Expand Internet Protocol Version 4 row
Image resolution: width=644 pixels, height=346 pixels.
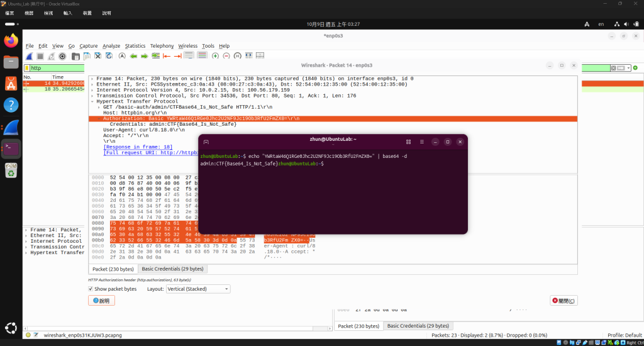point(92,90)
